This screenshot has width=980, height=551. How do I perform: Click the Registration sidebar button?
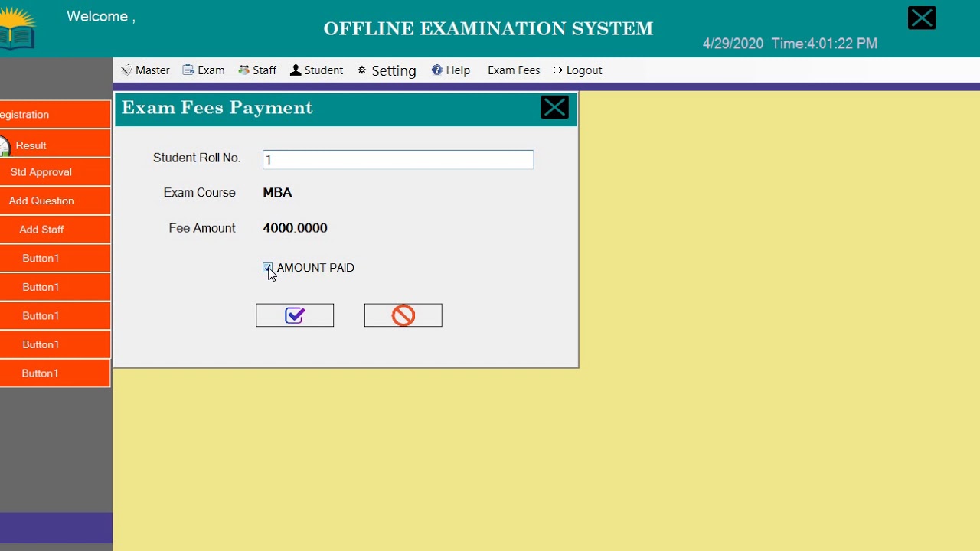click(x=55, y=115)
